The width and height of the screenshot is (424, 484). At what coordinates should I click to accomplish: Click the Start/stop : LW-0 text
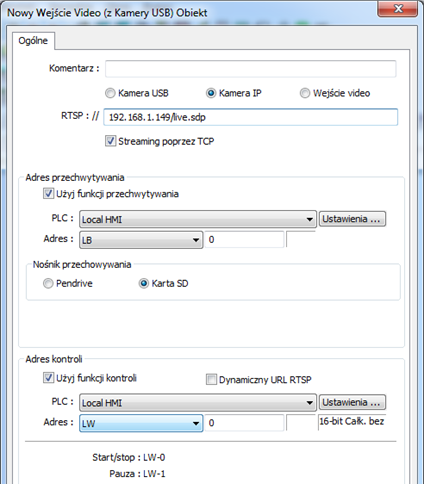129,457
